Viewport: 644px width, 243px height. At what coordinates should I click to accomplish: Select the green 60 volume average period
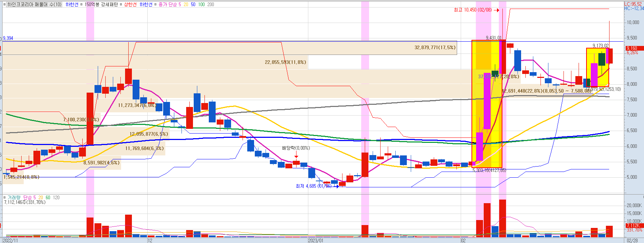click(x=48, y=197)
